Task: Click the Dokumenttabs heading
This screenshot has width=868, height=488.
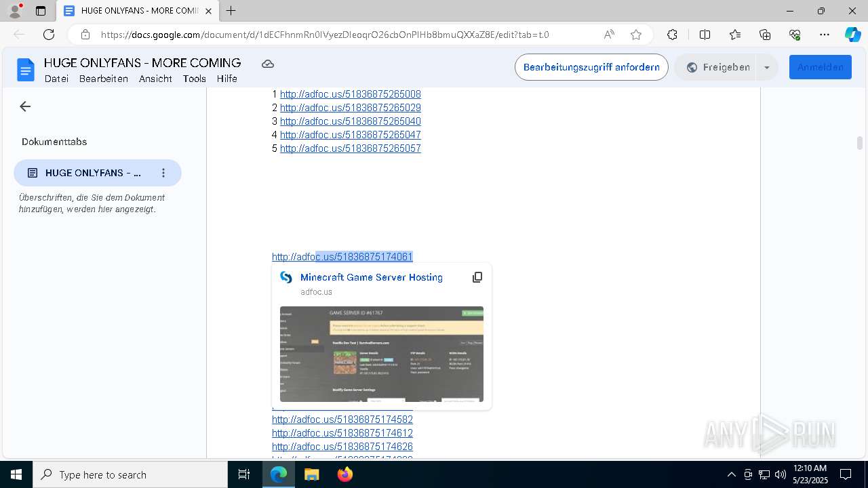Action: pyautogui.click(x=54, y=142)
